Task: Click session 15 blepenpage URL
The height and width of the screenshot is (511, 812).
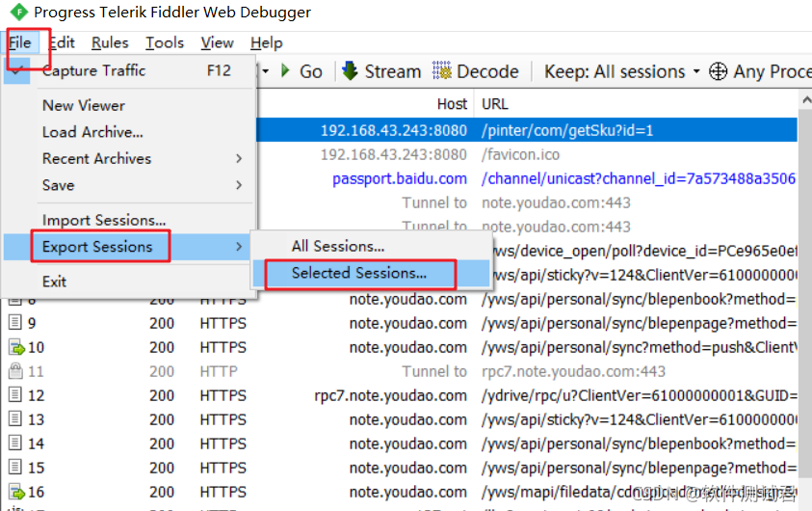Action: (639, 468)
